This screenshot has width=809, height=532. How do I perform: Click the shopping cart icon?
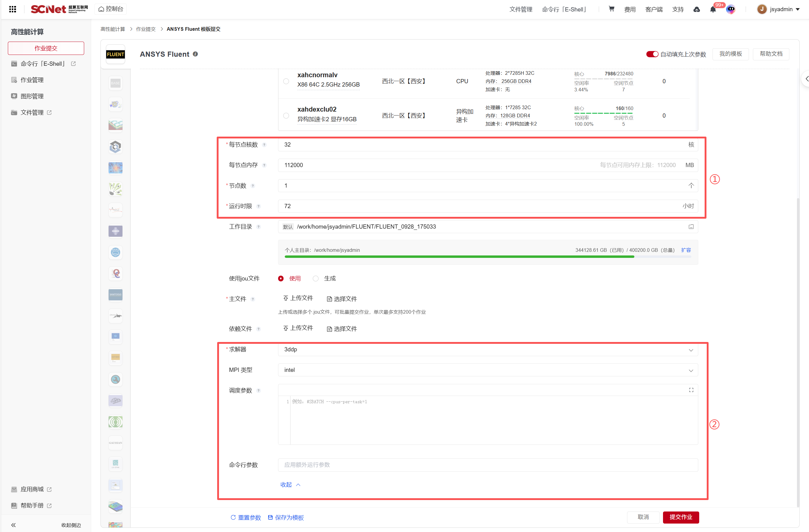pos(611,9)
